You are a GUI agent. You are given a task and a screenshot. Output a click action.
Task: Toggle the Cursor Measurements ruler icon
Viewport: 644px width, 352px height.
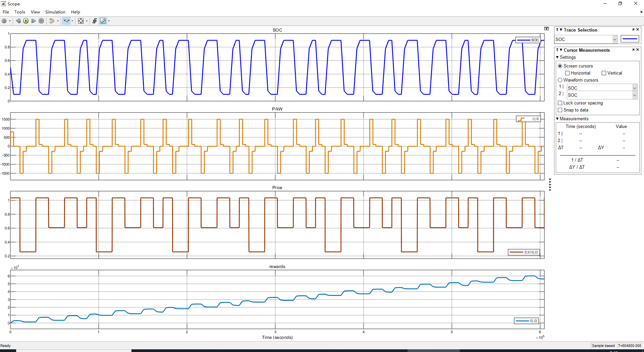click(103, 21)
